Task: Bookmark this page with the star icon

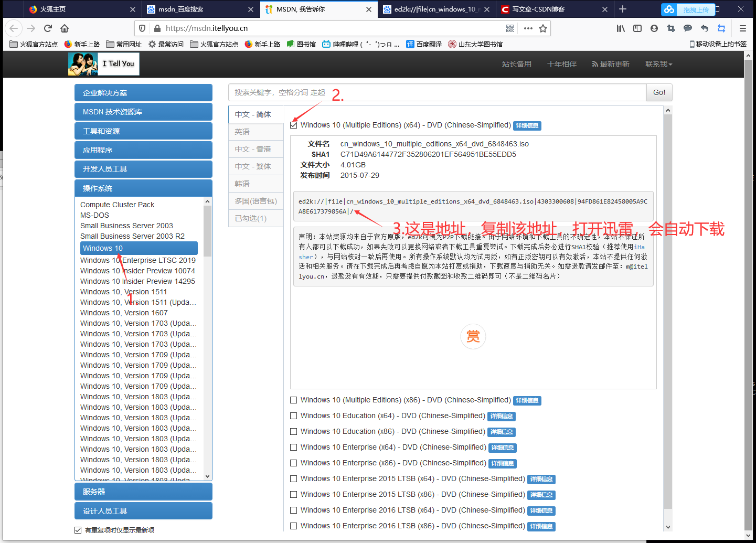Action: [x=543, y=28]
